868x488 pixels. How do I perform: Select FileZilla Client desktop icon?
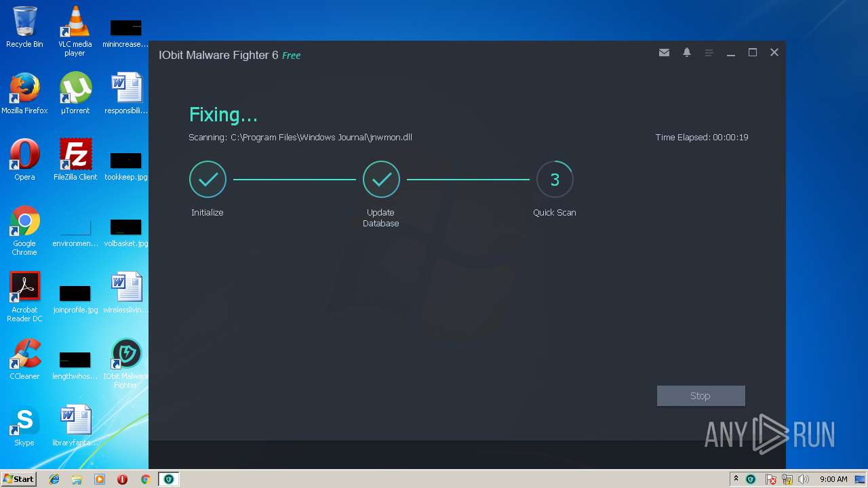[75, 160]
